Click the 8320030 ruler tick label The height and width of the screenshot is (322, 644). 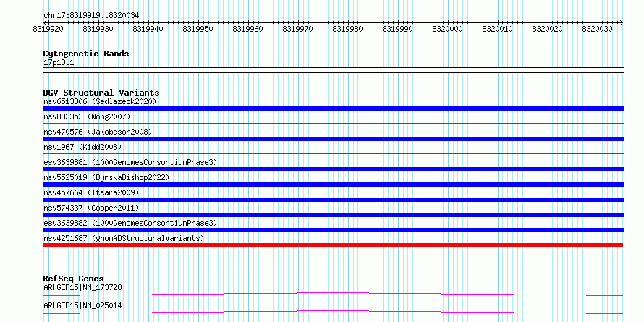tap(598, 29)
